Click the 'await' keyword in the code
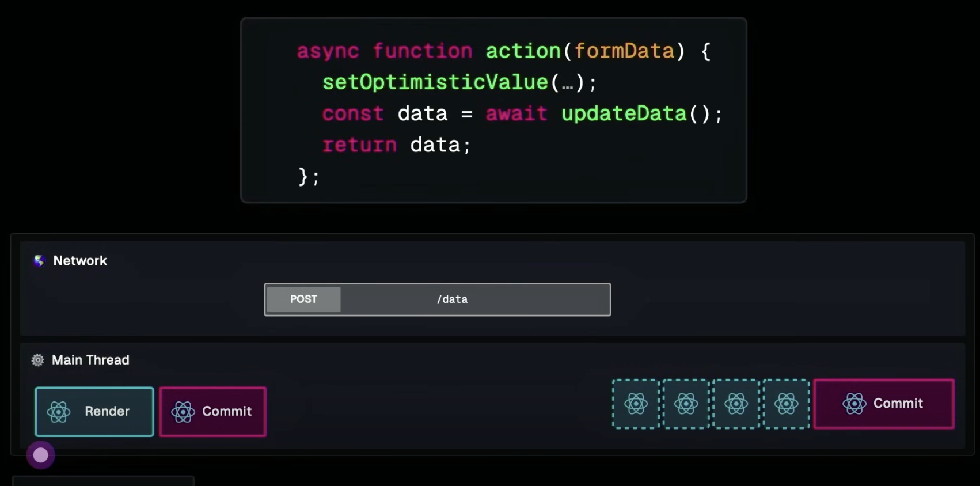The image size is (980, 486). click(516, 113)
